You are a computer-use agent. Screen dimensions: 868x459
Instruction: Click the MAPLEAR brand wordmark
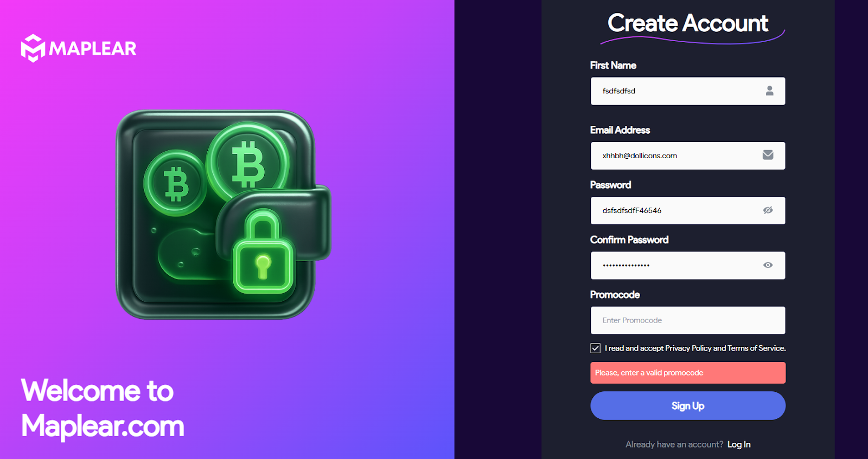[x=93, y=49]
